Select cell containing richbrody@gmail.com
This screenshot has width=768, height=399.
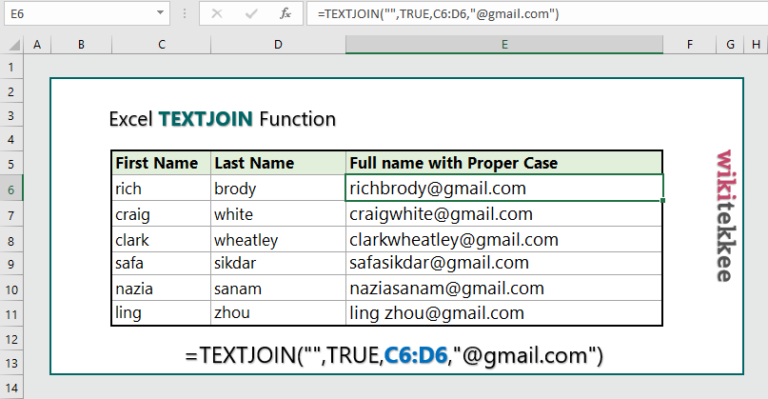point(504,188)
